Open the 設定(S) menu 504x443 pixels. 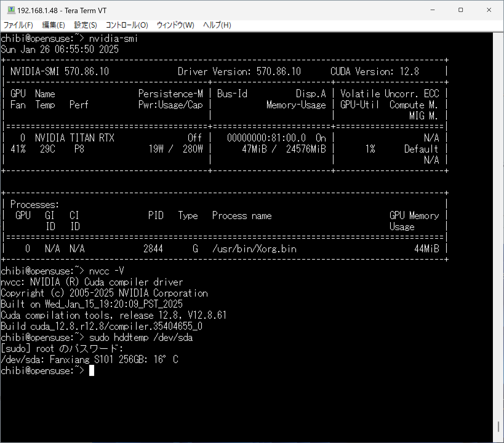(x=85, y=25)
